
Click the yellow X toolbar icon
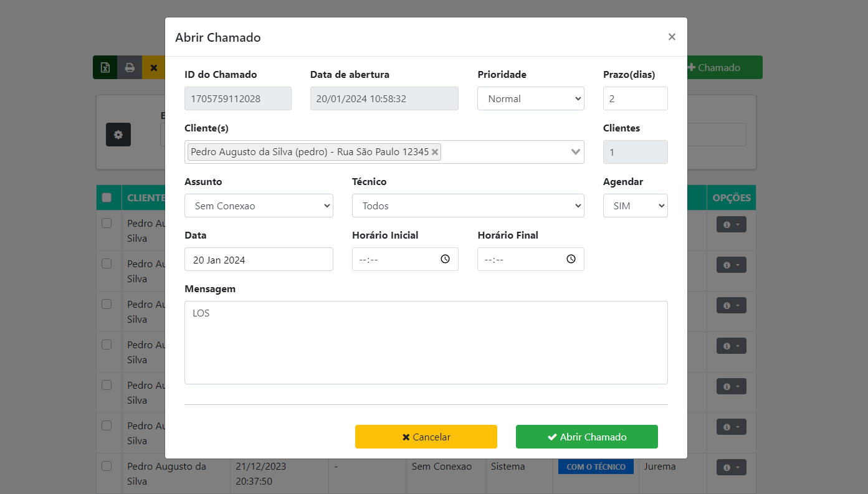[153, 68]
